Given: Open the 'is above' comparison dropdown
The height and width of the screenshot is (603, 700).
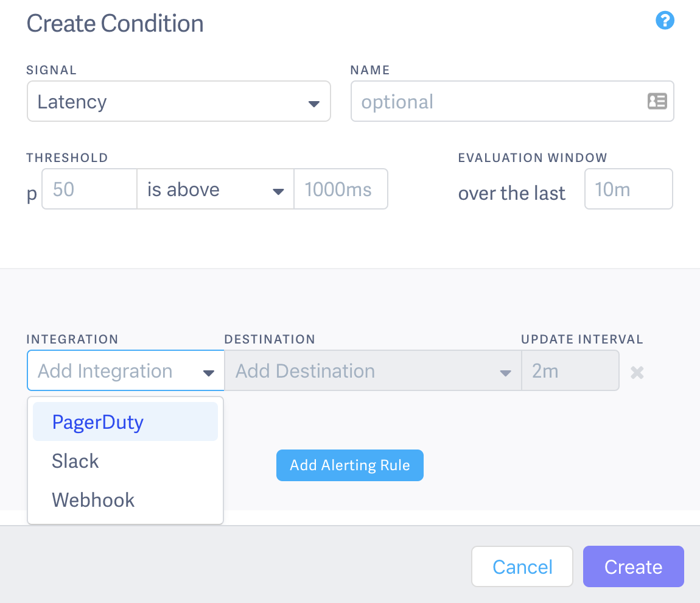Looking at the screenshot, I should pyautogui.click(x=215, y=189).
